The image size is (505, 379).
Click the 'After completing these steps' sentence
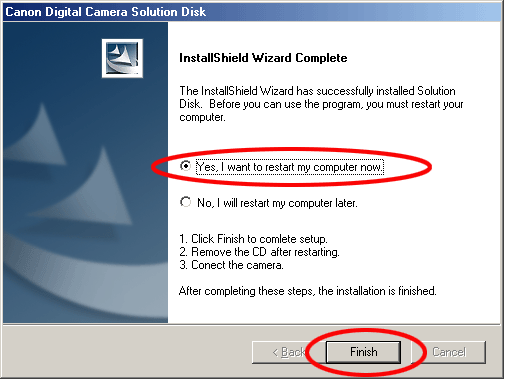coord(307,291)
